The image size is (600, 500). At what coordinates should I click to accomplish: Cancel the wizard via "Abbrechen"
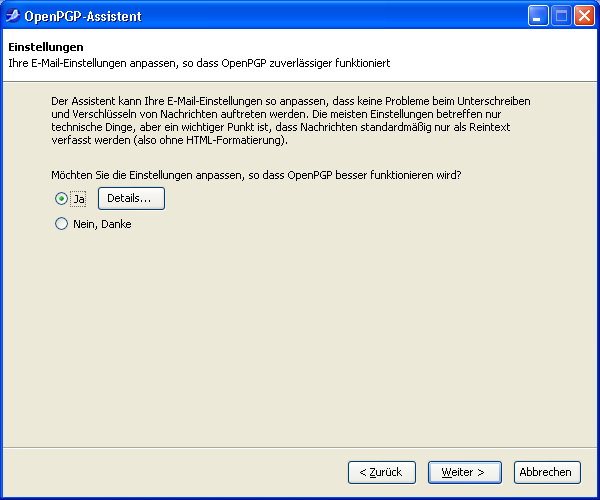tap(547, 472)
